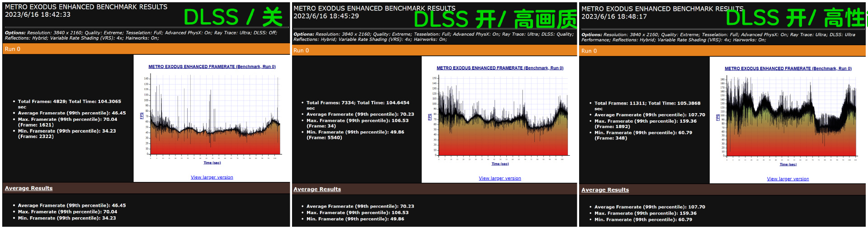Select the Options text showing 'DLSS: Quality'
This screenshot has width=868, height=229.
[x=434, y=37]
